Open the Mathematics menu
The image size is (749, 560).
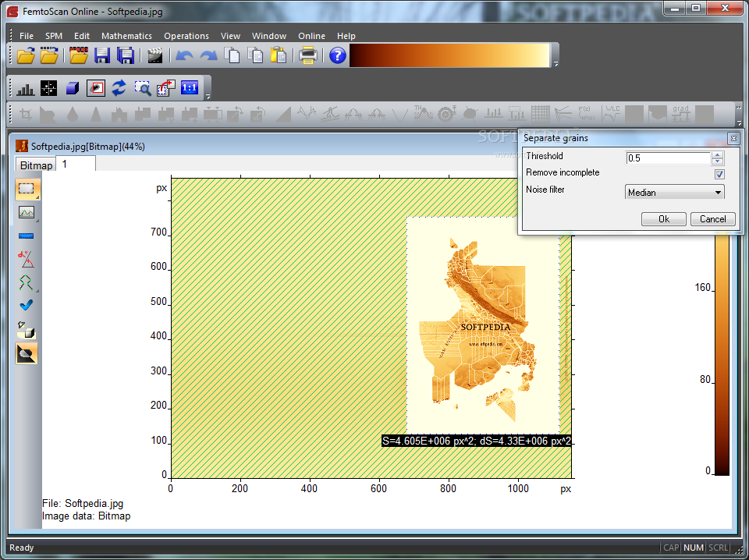126,36
